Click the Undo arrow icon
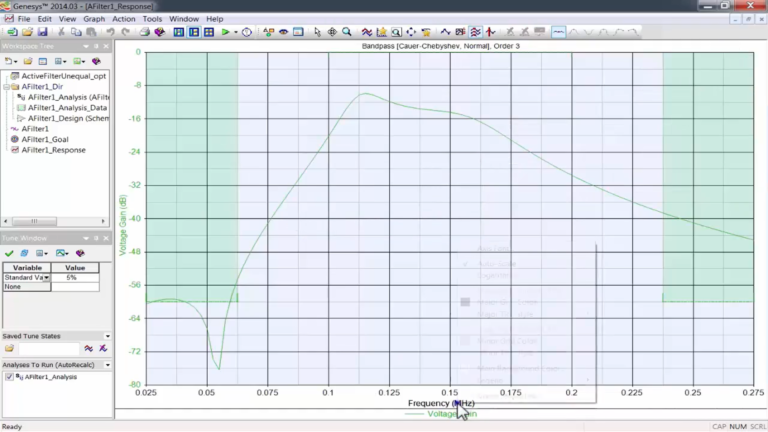The width and height of the screenshot is (768, 432). pyautogui.click(x=110, y=32)
